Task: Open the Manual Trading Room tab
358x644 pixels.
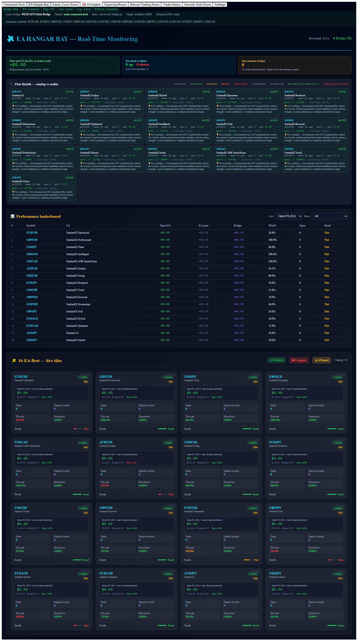Action: 145,4
